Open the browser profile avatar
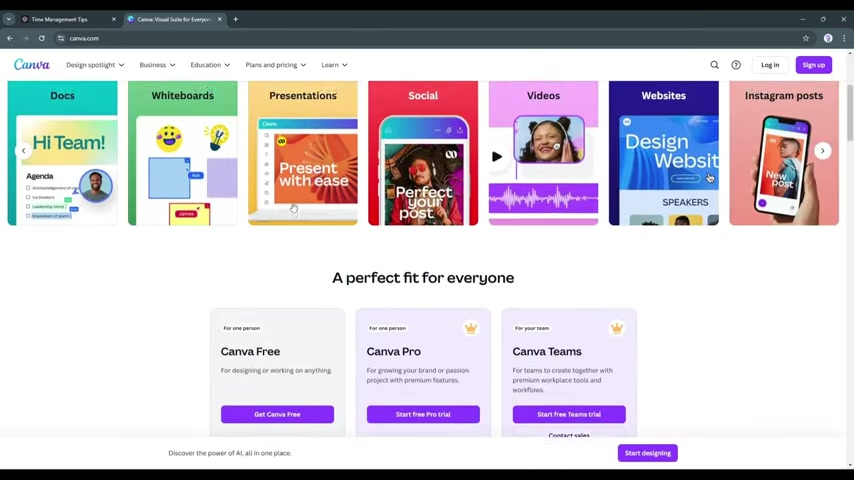The width and height of the screenshot is (854, 480). point(828,38)
